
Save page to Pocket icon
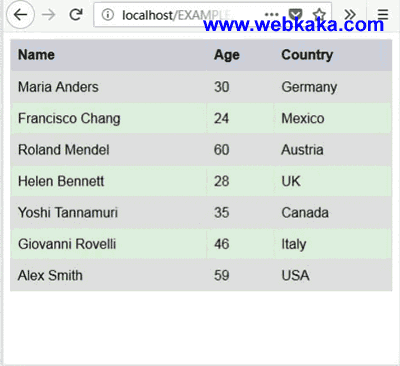(x=295, y=14)
